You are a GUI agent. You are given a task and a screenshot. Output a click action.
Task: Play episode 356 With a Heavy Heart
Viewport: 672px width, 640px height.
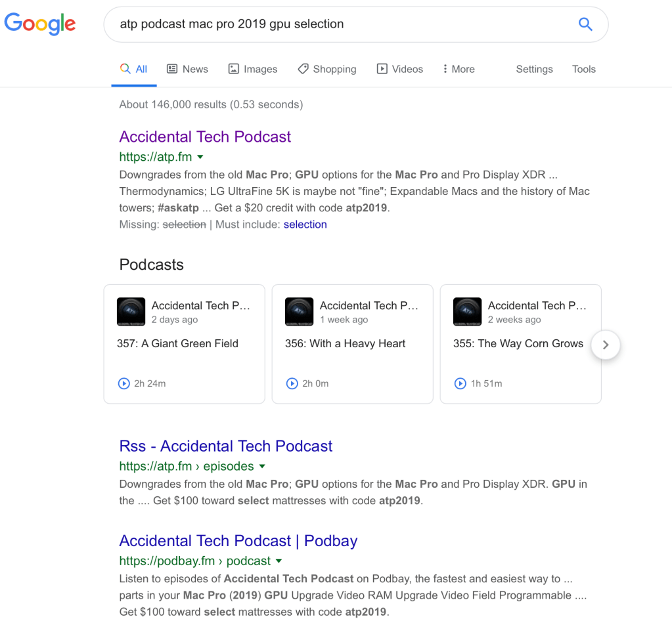(x=292, y=383)
